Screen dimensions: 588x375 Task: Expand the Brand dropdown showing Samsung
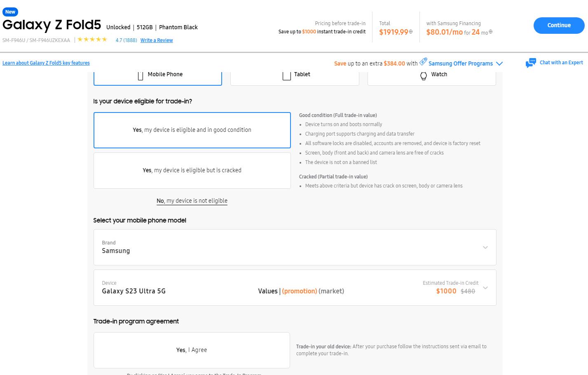point(485,247)
